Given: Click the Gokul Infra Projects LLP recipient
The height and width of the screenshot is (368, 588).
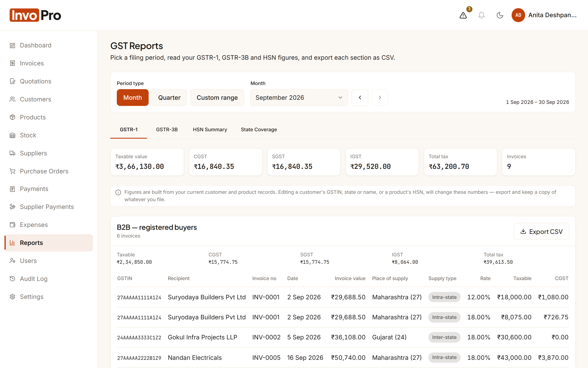Looking at the screenshot, I should click(x=202, y=337).
